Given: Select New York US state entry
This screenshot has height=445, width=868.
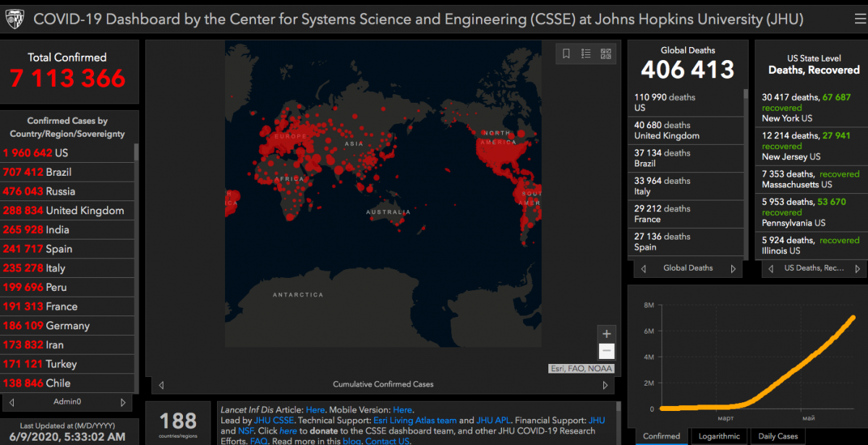Looking at the screenshot, I should 812,108.
